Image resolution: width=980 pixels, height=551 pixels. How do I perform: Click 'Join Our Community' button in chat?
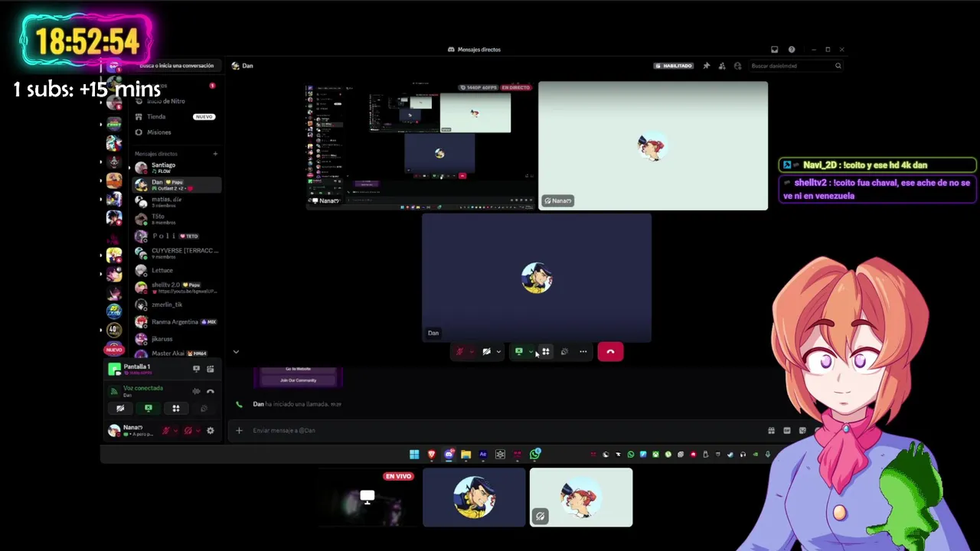pos(299,380)
